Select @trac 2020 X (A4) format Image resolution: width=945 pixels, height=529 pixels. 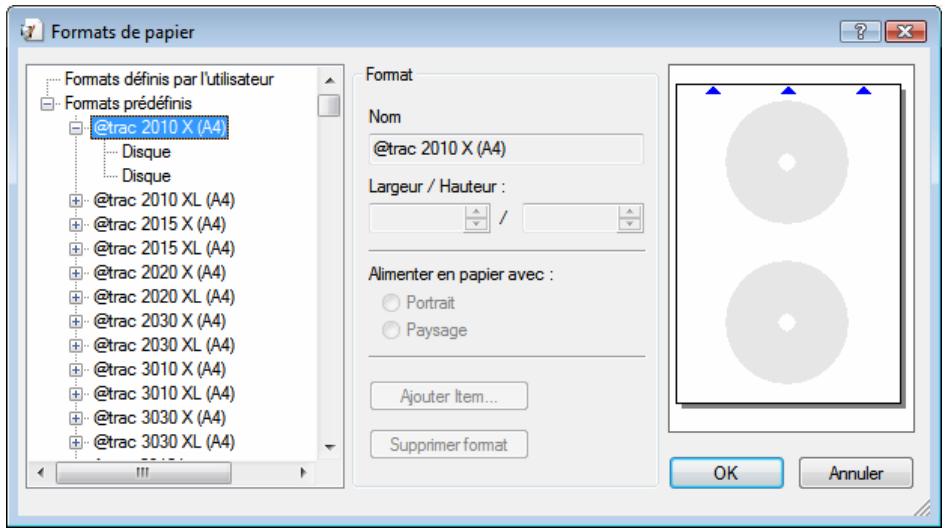(x=160, y=272)
